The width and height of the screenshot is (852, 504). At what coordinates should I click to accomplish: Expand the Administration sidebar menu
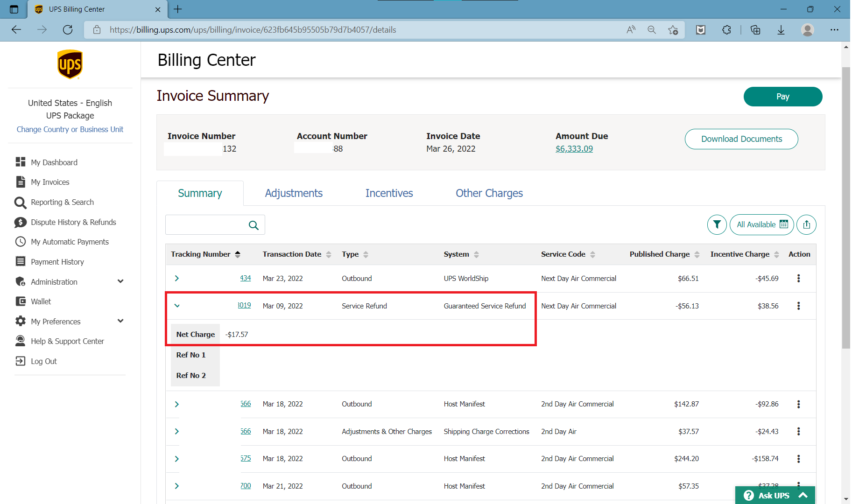point(120,281)
